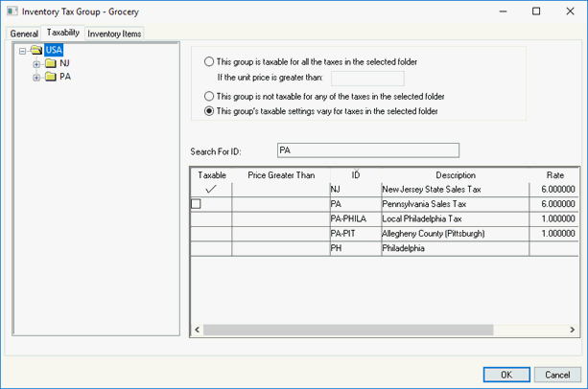Open the Inventory Items tab
This screenshot has height=389, width=588.
[114, 34]
